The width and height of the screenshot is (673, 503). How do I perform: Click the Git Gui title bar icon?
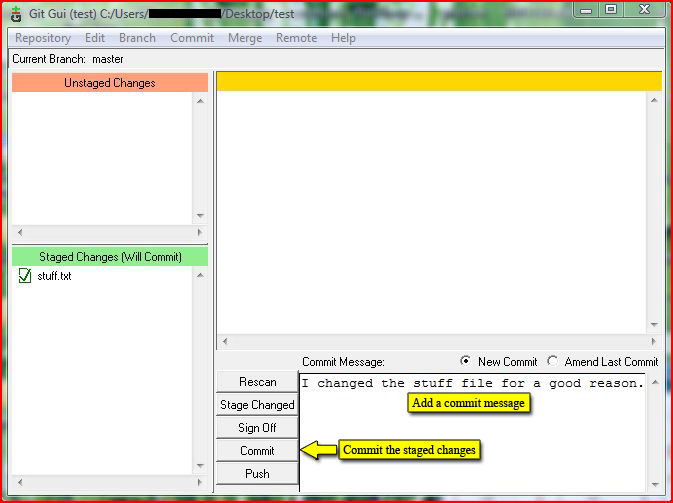pos(16,14)
